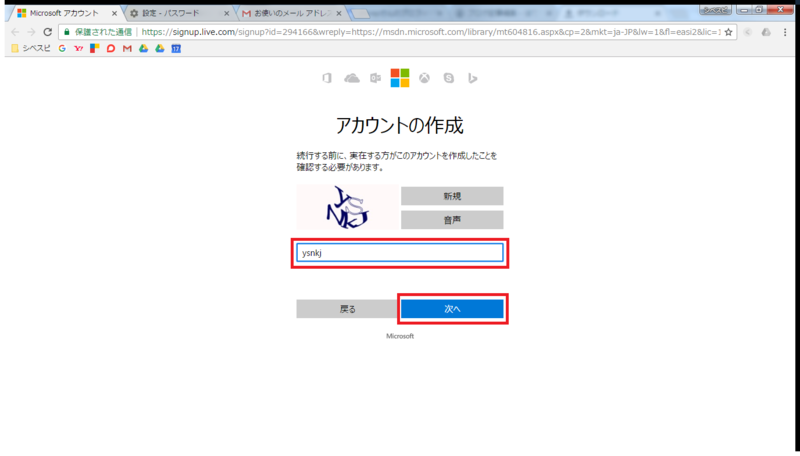Open the second Google Drive bookmark
Screen dimensions: 800x456
(x=160, y=48)
